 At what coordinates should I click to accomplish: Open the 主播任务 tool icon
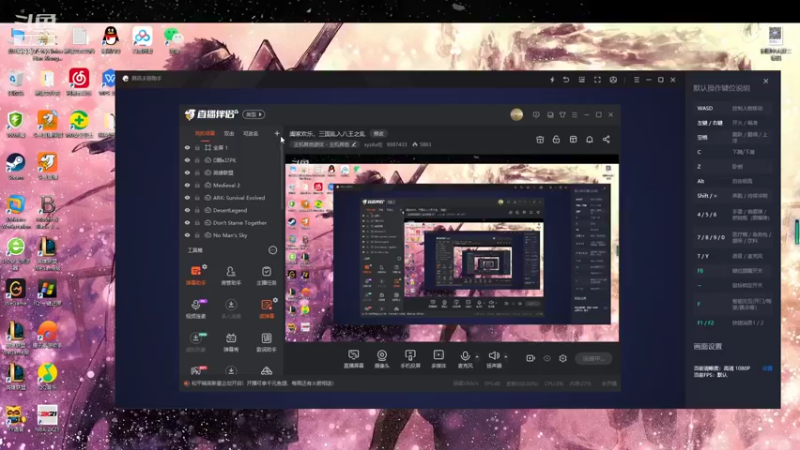point(266,275)
